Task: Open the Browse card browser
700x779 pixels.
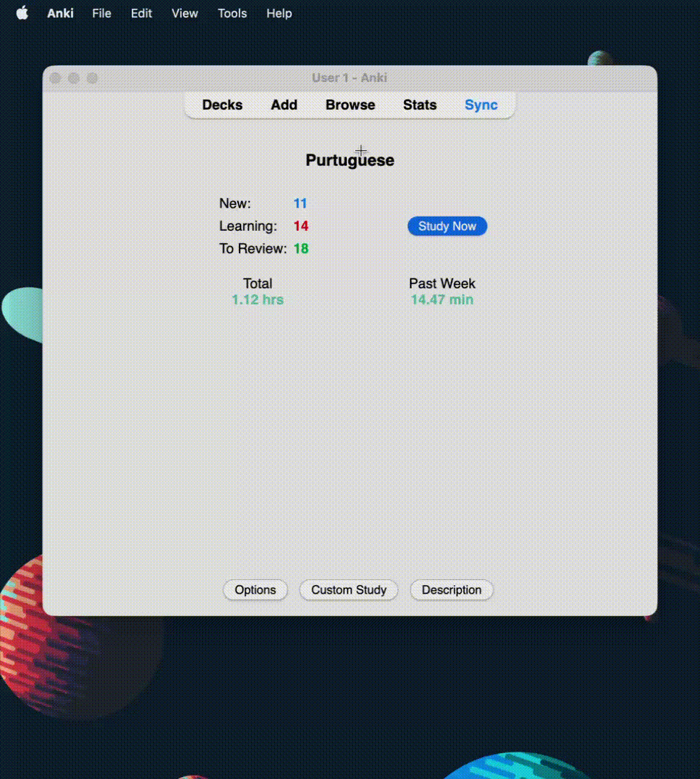Action: [350, 105]
